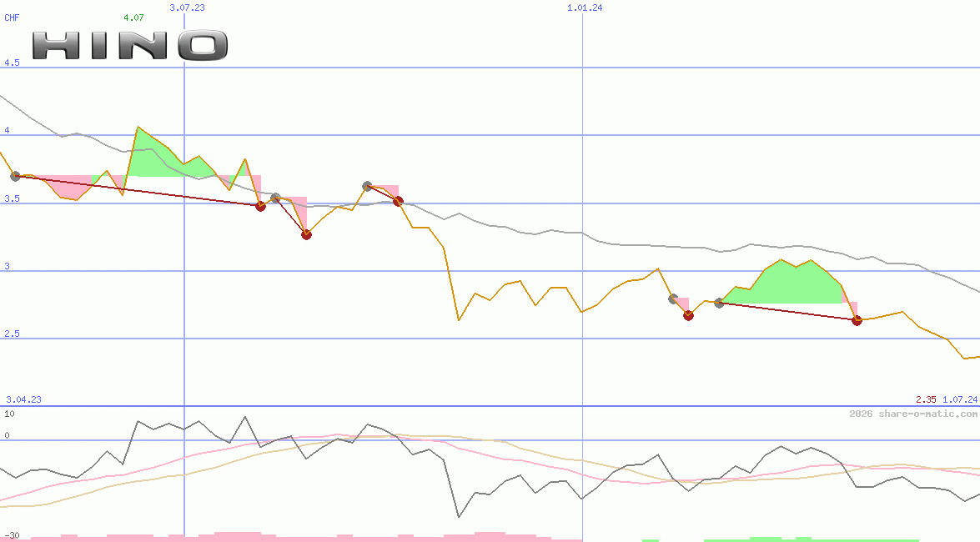Select the CHF currency label
This screenshot has height=542, width=980.
click(x=12, y=17)
